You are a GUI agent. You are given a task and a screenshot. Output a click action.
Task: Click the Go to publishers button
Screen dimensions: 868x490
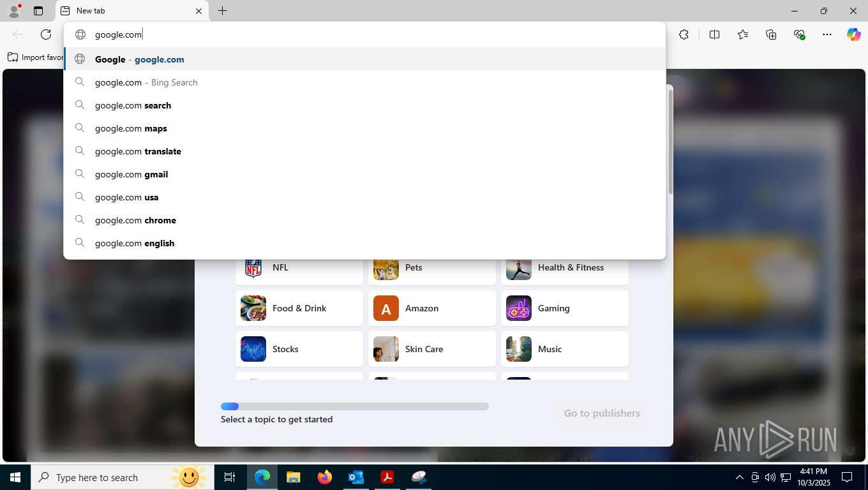[x=602, y=413]
